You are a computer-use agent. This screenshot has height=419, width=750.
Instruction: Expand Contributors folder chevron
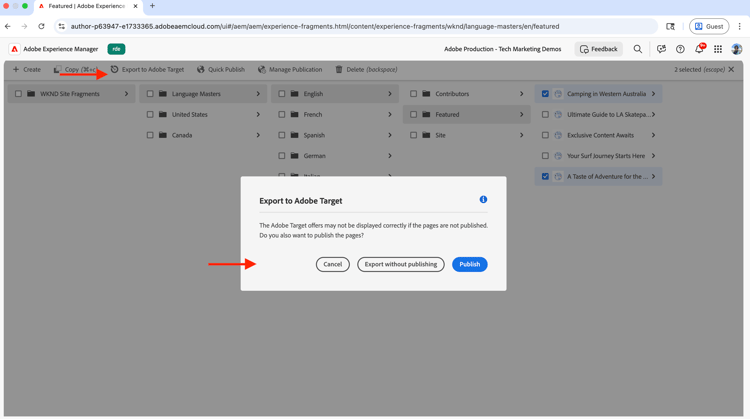(521, 94)
